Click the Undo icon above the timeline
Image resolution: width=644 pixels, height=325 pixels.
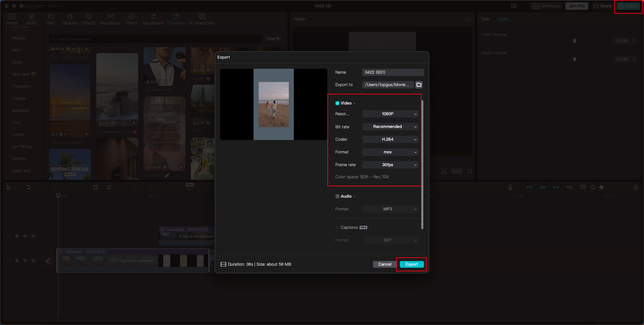point(29,187)
